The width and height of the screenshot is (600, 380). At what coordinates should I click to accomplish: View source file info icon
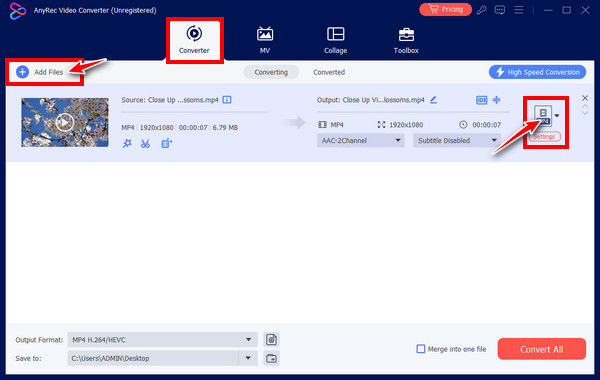(227, 100)
